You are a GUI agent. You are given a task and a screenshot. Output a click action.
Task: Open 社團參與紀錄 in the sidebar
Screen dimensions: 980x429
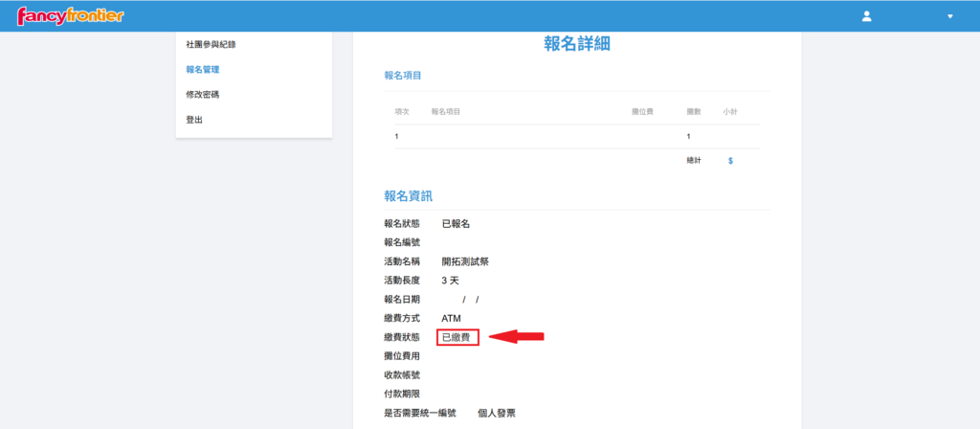point(211,44)
